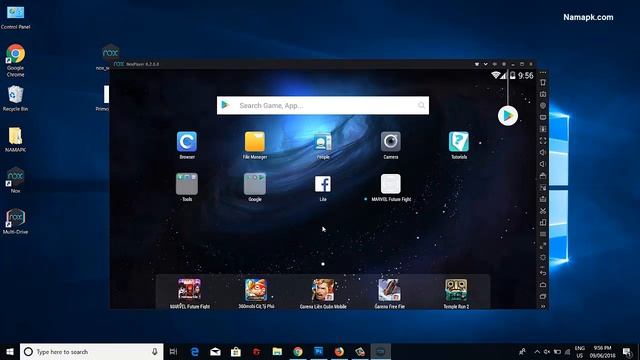
Task: Open Google Chrome desktop shortcut
Action: point(16,60)
